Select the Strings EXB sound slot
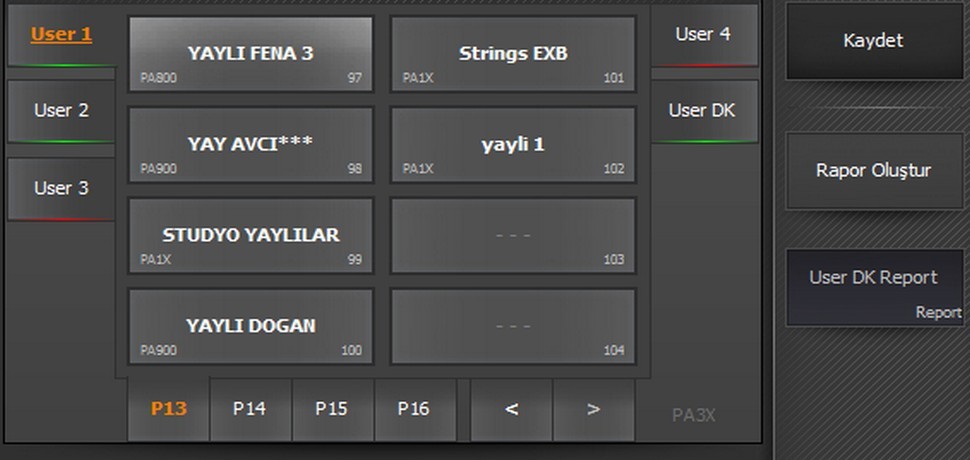 click(513, 55)
